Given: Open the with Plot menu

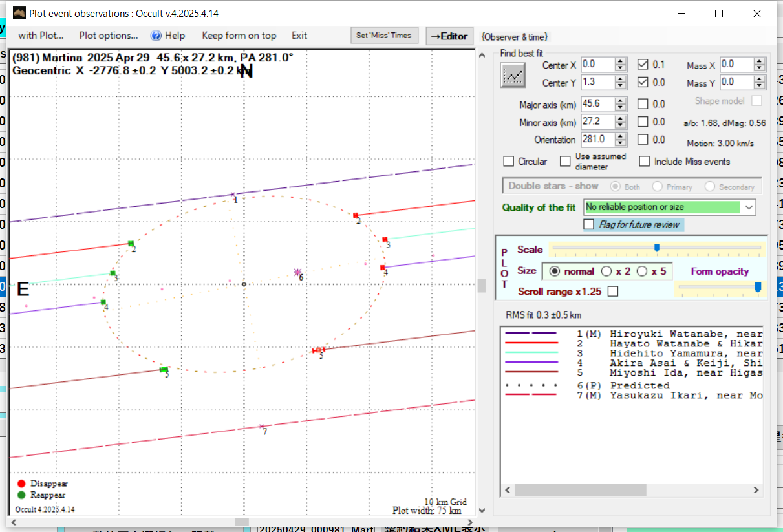Looking at the screenshot, I should [x=41, y=36].
